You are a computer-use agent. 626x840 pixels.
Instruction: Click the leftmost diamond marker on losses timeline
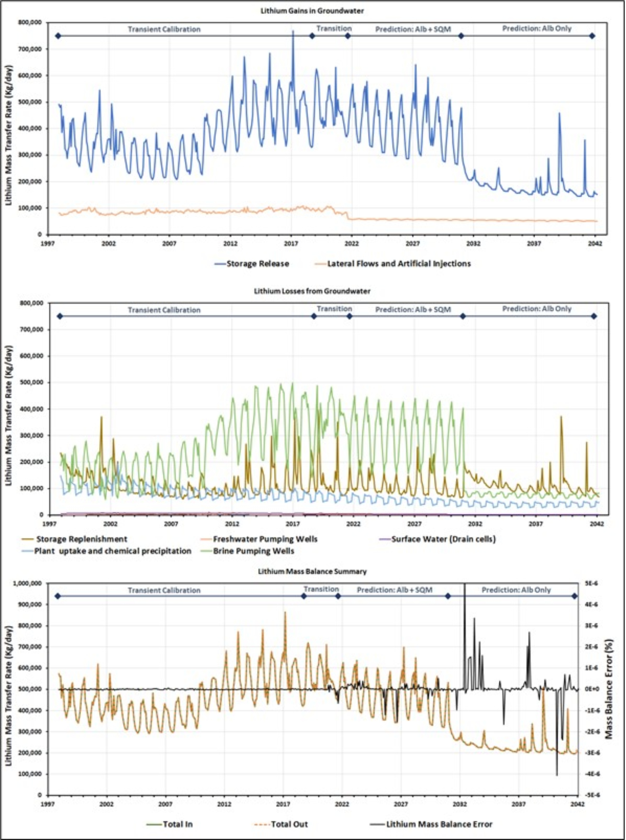point(59,316)
